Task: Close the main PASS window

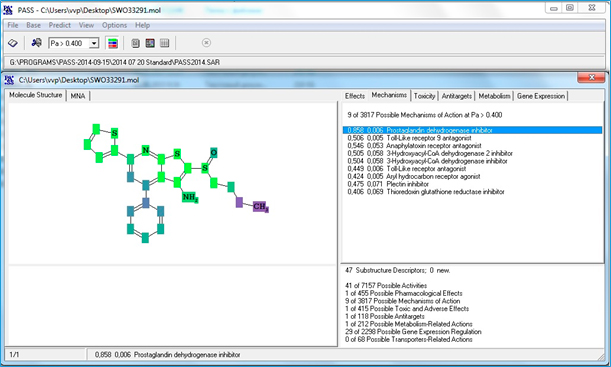Action: [592, 8]
